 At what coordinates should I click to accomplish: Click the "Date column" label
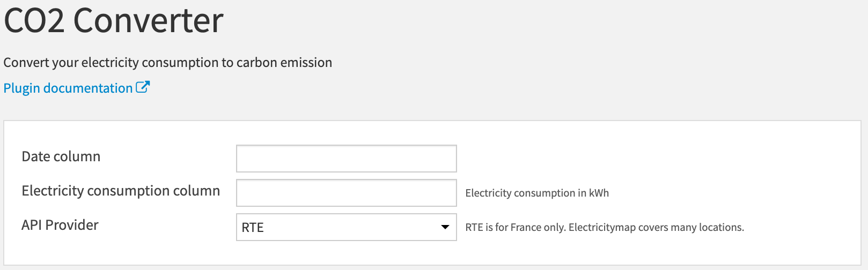point(61,156)
